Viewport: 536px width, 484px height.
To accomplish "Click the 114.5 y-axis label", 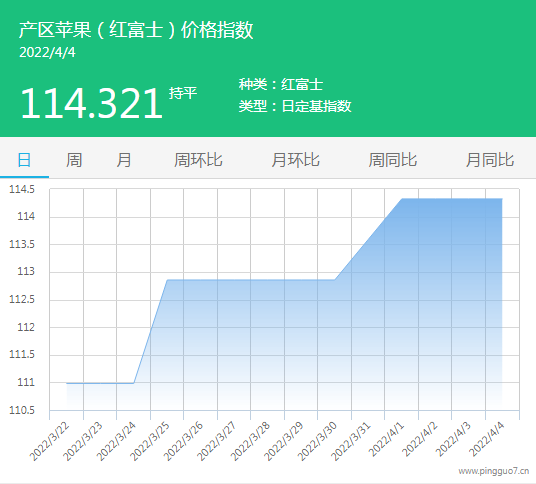I will 22,189.
